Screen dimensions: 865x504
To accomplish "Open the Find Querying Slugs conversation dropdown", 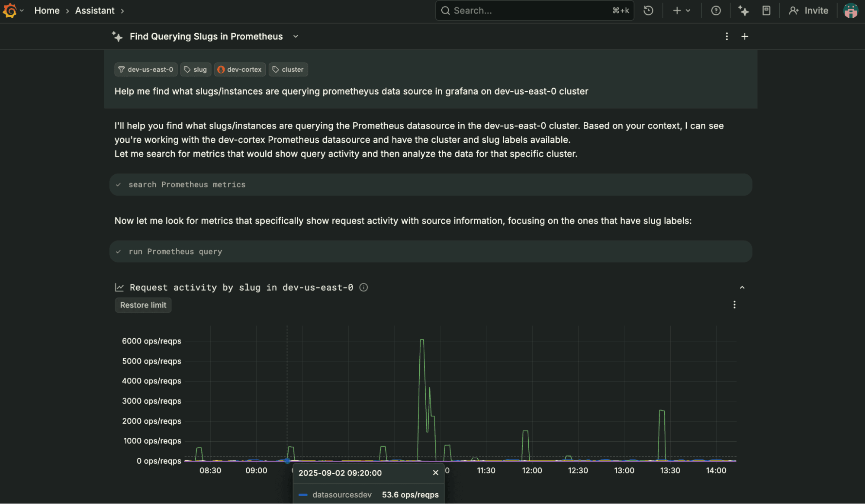I will pyautogui.click(x=296, y=37).
